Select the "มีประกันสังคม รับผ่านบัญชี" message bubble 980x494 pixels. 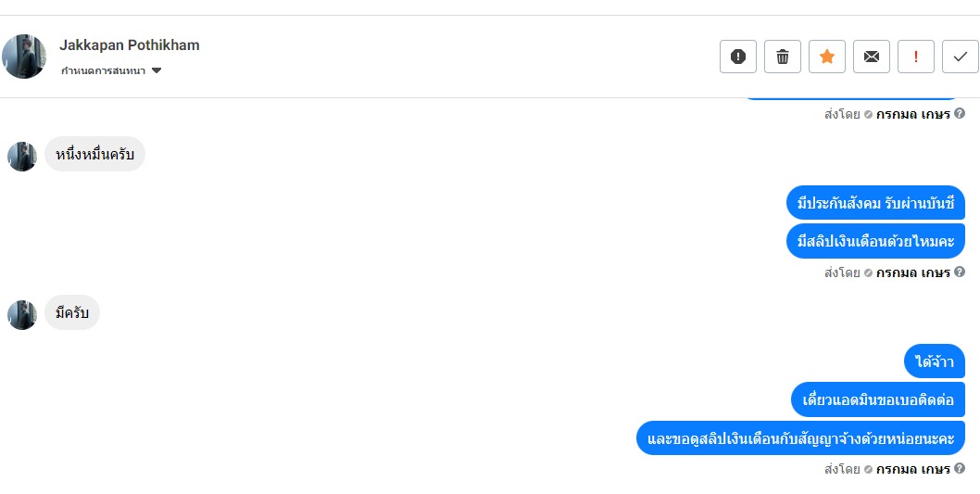(x=875, y=204)
